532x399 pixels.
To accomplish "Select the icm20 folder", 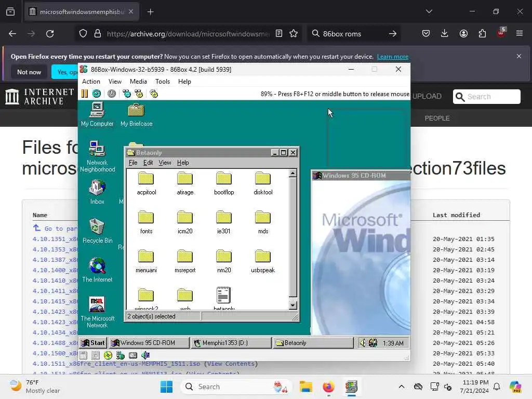I will pyautogui.click(x=185, y=222).
